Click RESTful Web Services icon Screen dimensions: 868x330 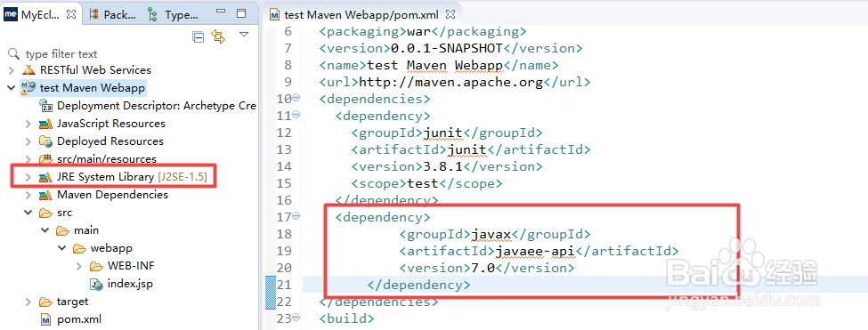28,70
